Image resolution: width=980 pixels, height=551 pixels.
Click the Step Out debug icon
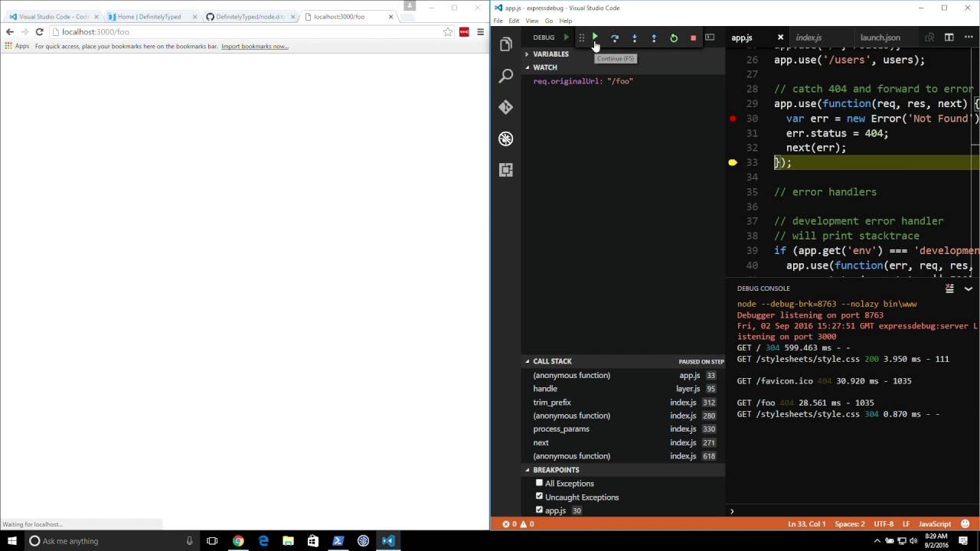[x=654, y=37]
